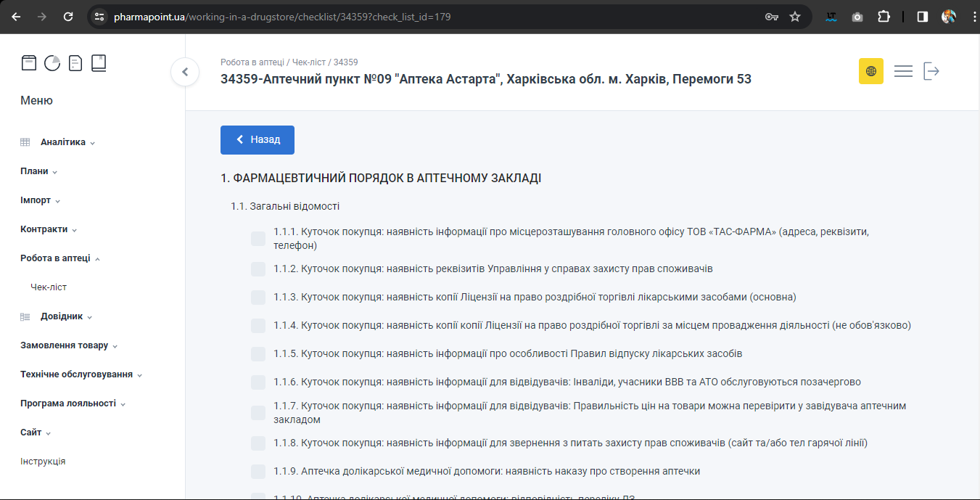Click the document report icon in sidebar
The height and width of the screenshot is (500, 980).
[x=75, y=63]
